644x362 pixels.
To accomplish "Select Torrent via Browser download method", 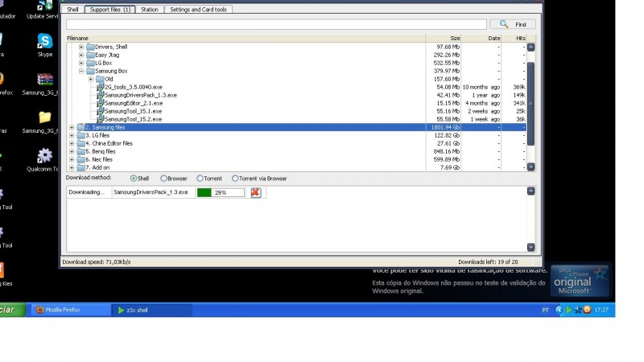I will (x=235, y=179).
